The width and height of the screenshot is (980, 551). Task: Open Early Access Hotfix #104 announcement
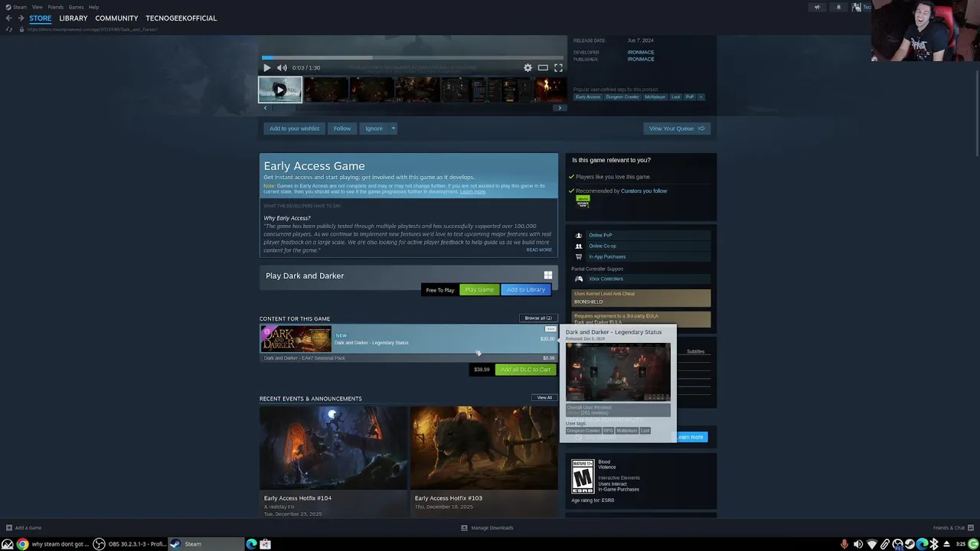point(333,461)
